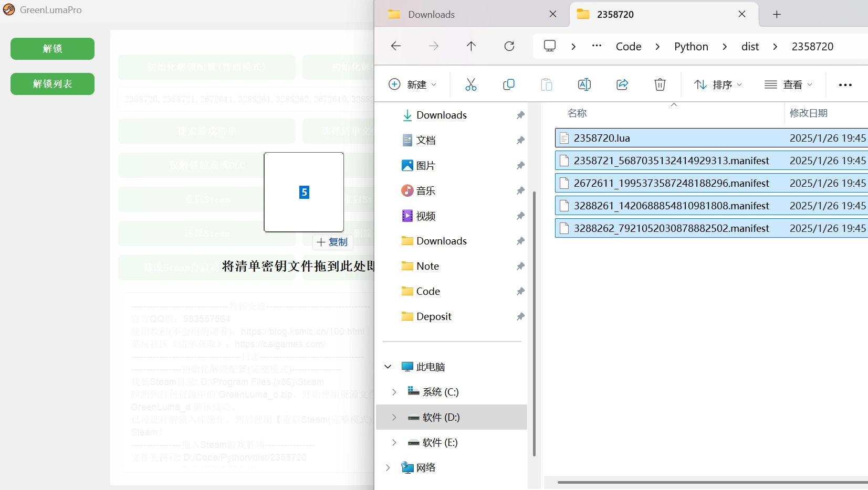Close the Downloads tab
Viewport: 868px width, 490px height.
click(553, 14)
